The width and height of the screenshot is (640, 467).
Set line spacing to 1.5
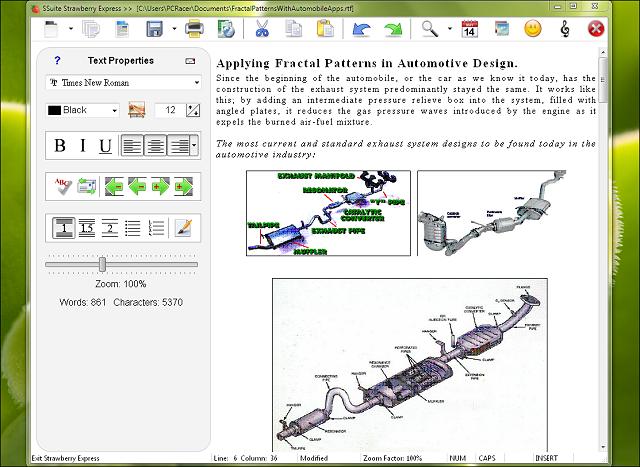click(x=87, y=228)
